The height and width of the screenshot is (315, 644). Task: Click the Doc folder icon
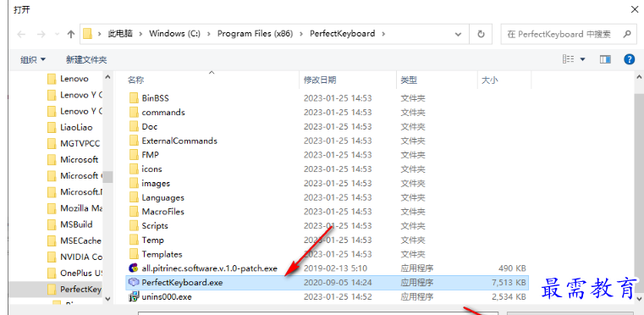pyautogui.click(x=134, y=126)
